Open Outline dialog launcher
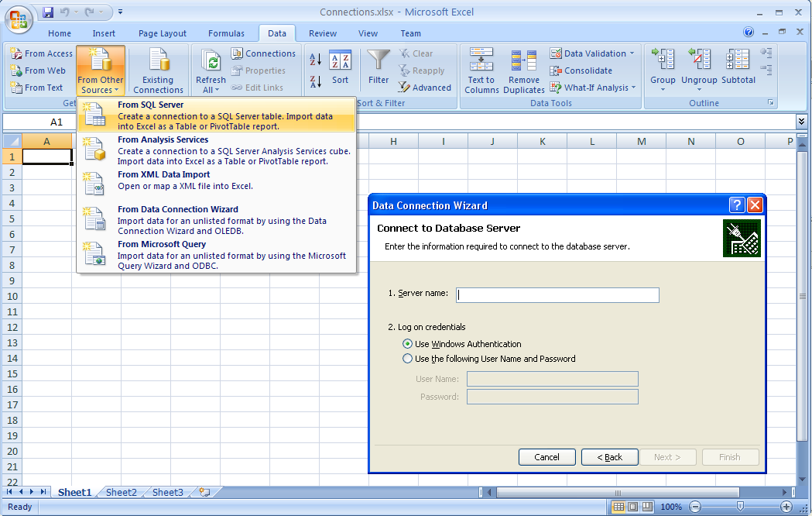This screenshot has width=812, height=516. 771,103
